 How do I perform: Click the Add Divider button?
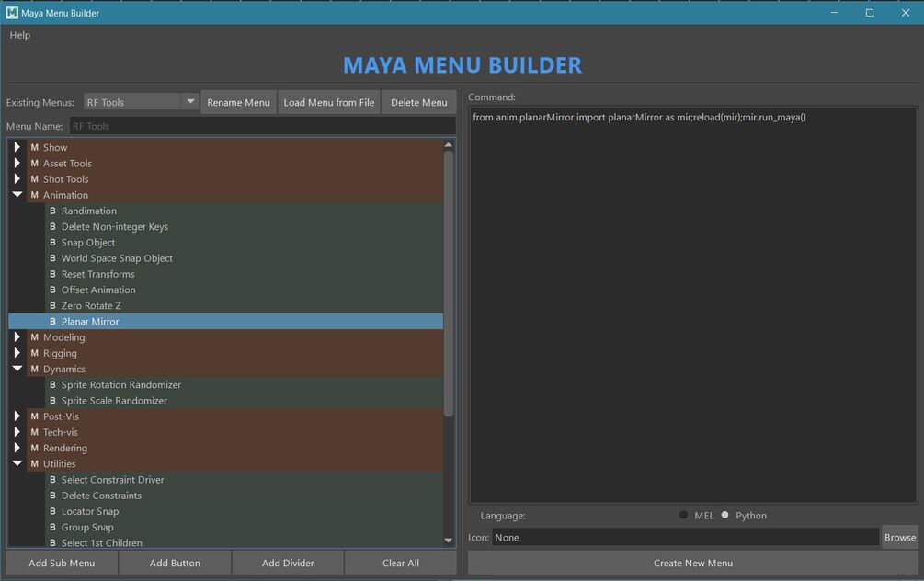[288, 563]
